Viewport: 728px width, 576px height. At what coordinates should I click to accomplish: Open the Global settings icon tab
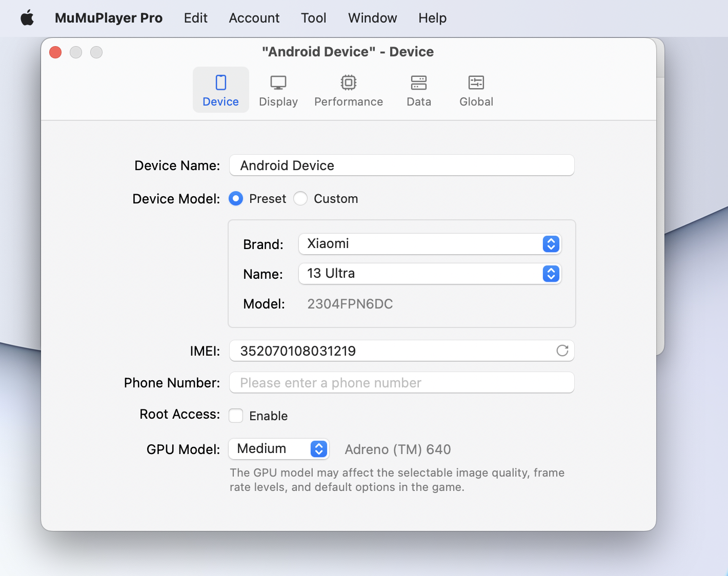tap(476, 83)
